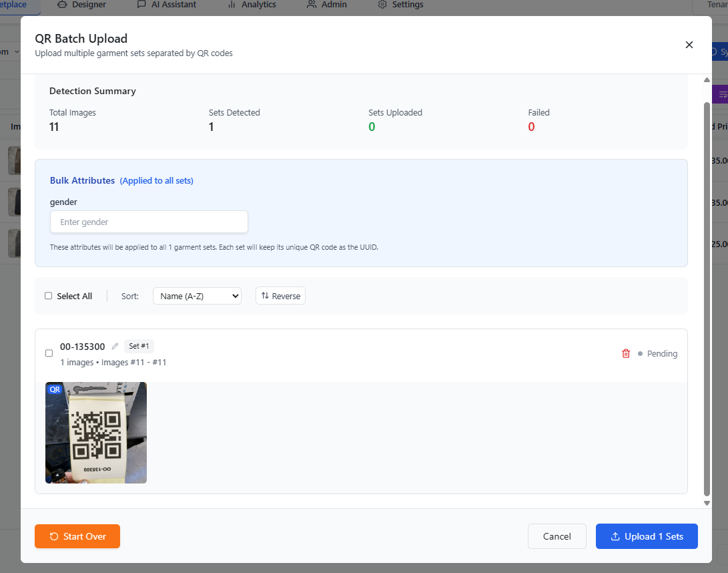Viewport: 728px width, 573px height.
Task: Click the Set #1 badge
Action: (139, 346)
